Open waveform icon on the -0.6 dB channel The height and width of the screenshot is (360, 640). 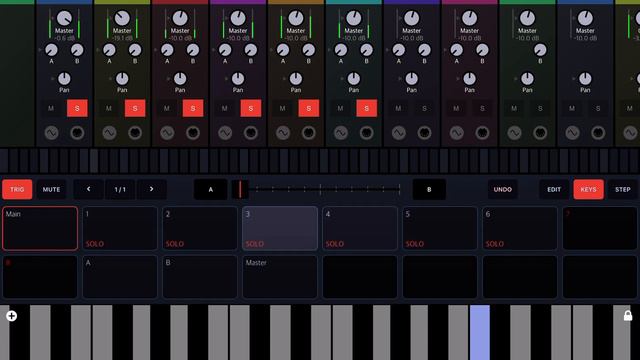tap(51, 133)
